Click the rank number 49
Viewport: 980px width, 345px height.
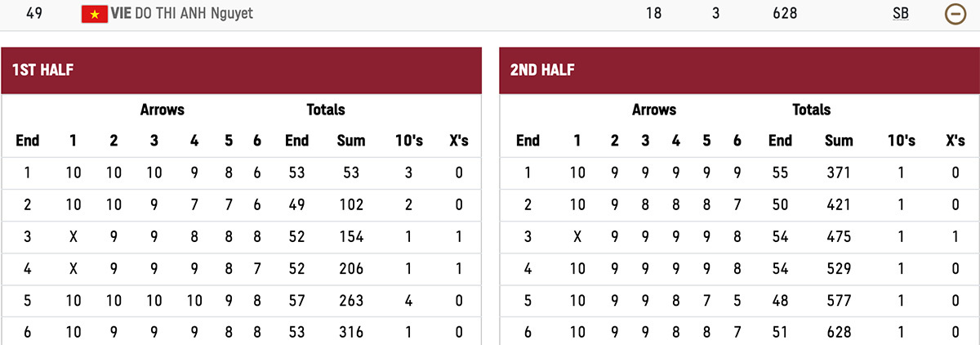[x=34, y=14]
